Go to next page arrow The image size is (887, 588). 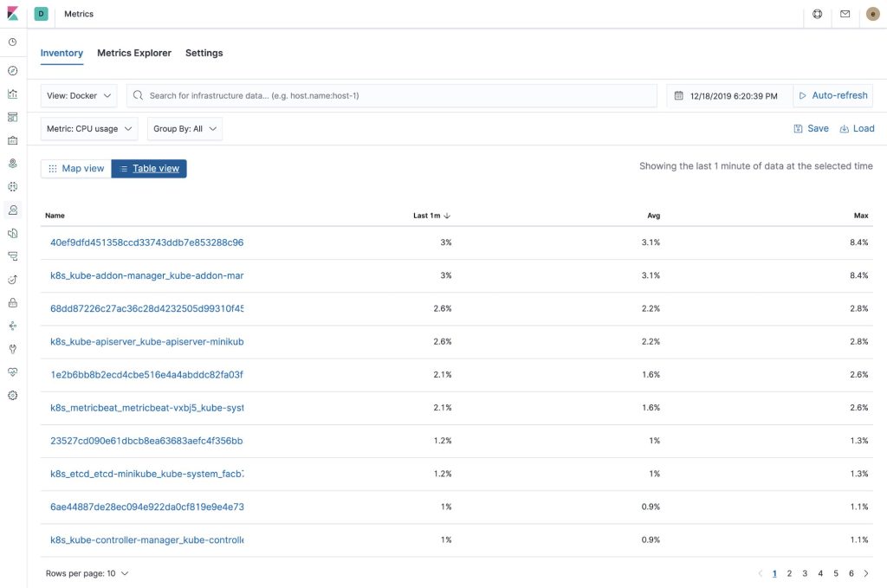[x=866, y=573]
